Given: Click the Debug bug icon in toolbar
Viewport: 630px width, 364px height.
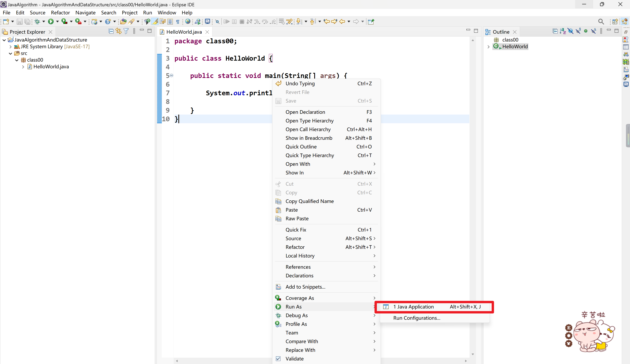Looking at the screenshot, I should click(37, 21).
